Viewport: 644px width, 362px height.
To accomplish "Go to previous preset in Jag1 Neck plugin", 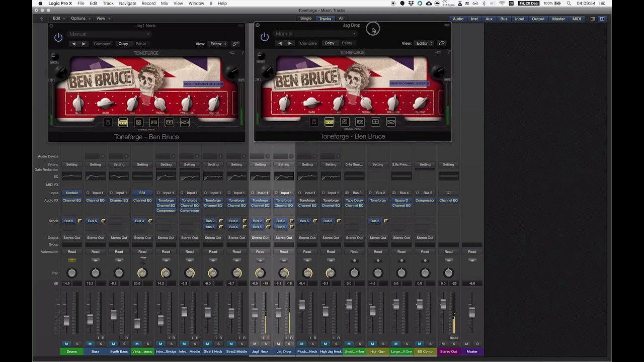I will click(x=73, y=44).
